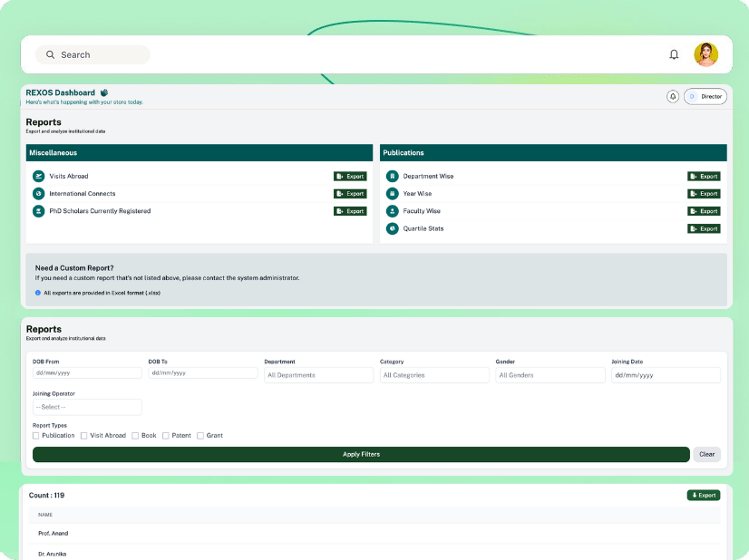Enable the Publication report type checkbox
This screenshot has width=749, height=560.
click(36, 436)
